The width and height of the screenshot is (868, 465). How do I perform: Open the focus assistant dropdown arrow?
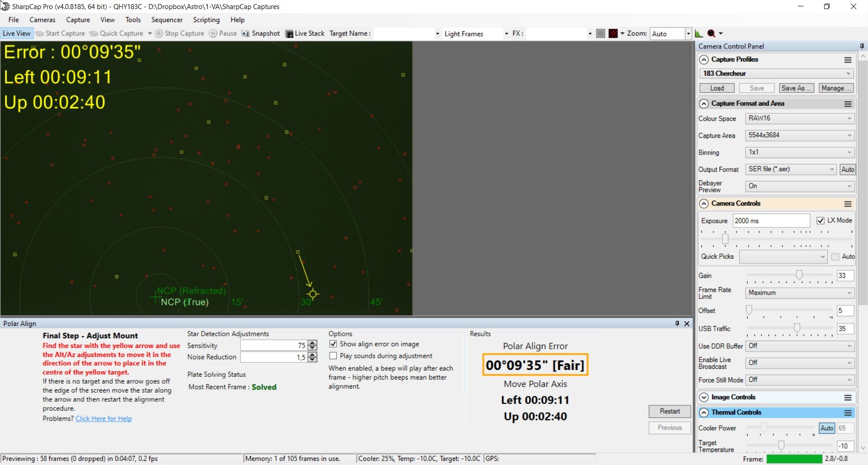pos(721,33)
